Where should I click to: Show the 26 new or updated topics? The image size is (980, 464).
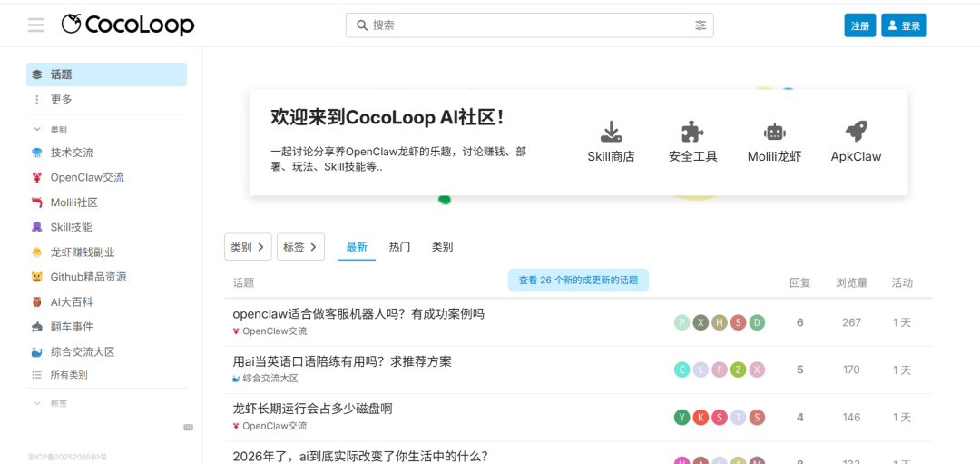(x=578, y=281)
